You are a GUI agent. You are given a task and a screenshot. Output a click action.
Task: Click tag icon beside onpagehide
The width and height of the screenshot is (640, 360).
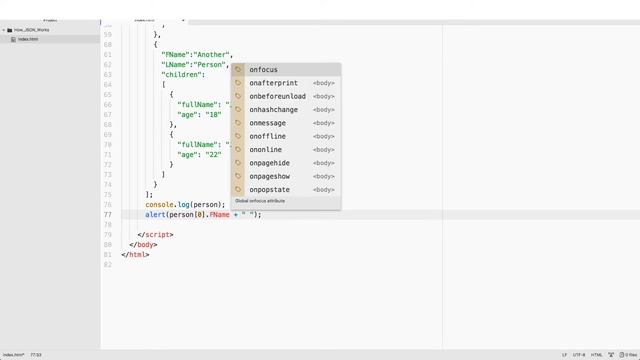[x=238, y=163]
